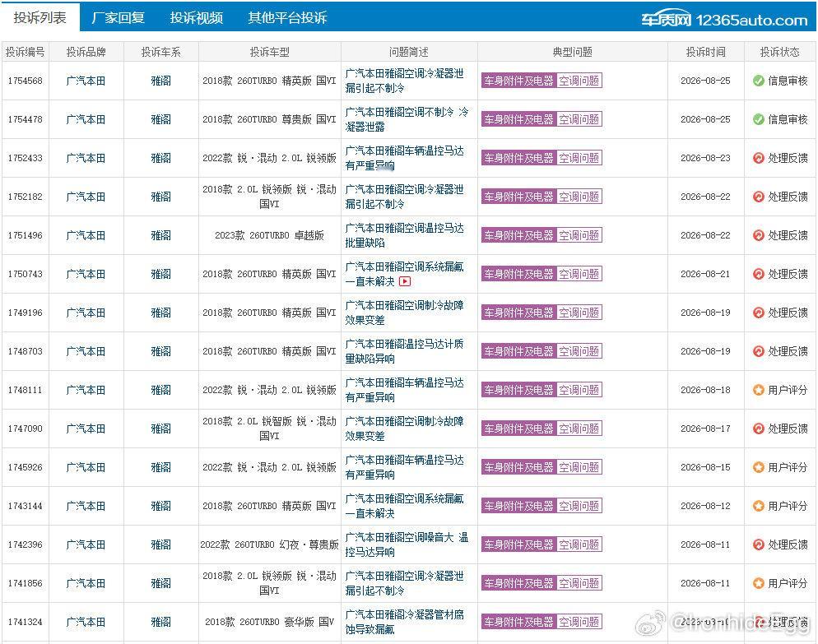The width and height of the screenshot is (818, 644).
Task: Switch to the 投诉视频 tab
Action: pyautogui.click(x=196, y=18)
